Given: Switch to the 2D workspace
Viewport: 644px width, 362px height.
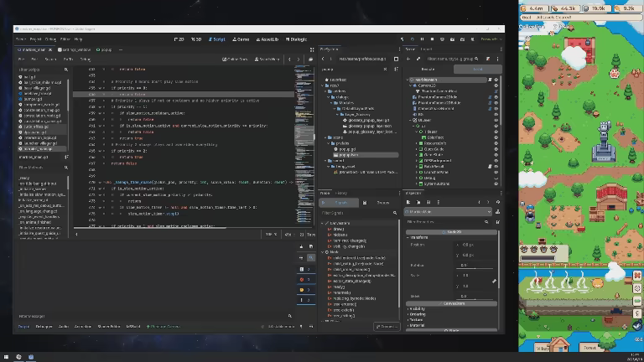Looking at the screenshot, I should [179, 39].
